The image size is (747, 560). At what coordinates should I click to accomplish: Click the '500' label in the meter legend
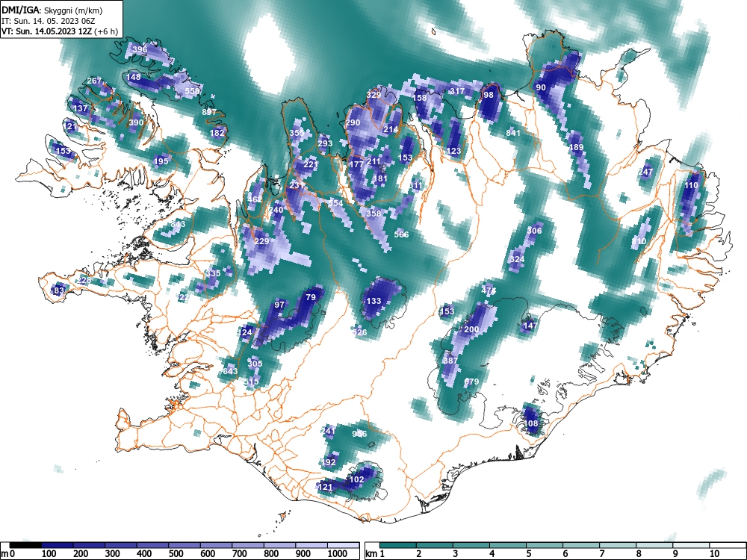coord(176,554)
